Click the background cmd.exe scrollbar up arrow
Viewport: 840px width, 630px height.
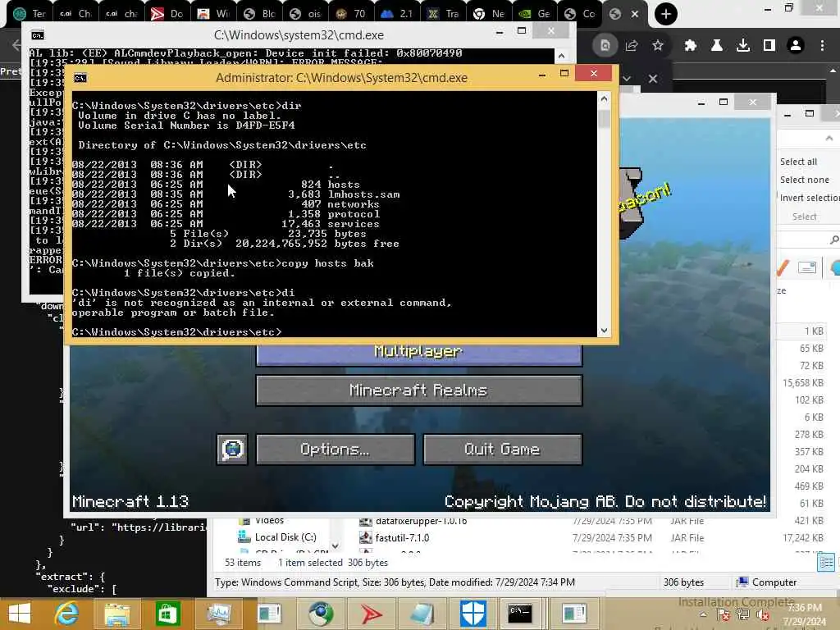pyautogui.click(x=561, y=56)
